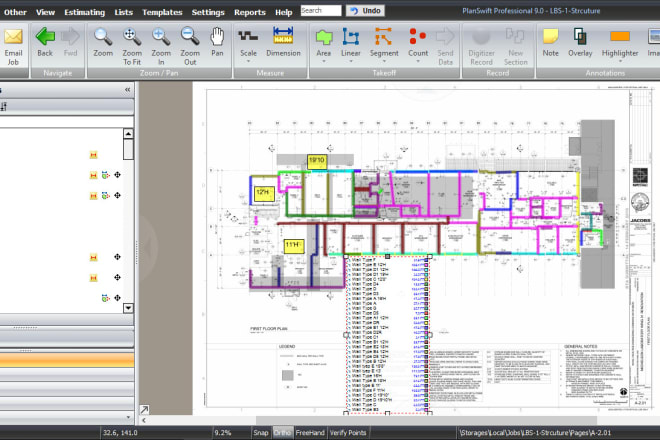Screen dimensions: 660x440
Task: Click the Zoom Out icon
Action: tap(190, 37)
